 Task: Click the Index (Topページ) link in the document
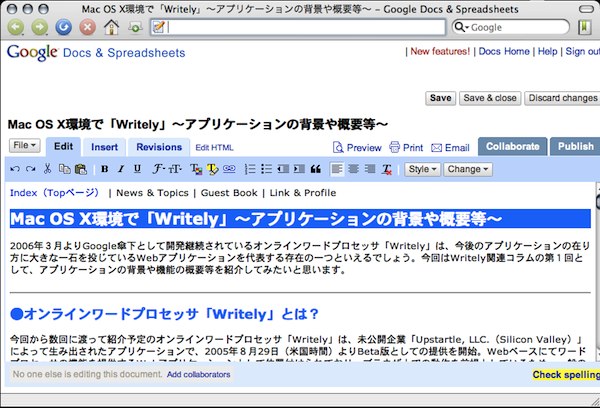pyautogui.click(x=54, y=193)
